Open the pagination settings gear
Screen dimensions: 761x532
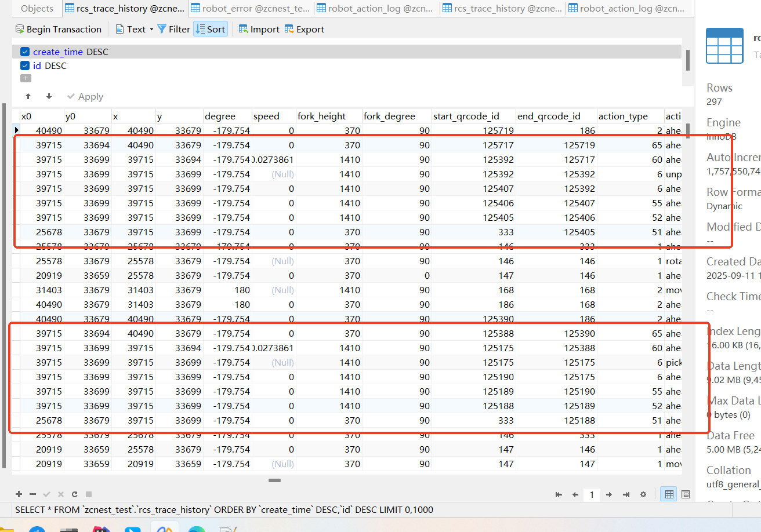[x=643, y=494]
